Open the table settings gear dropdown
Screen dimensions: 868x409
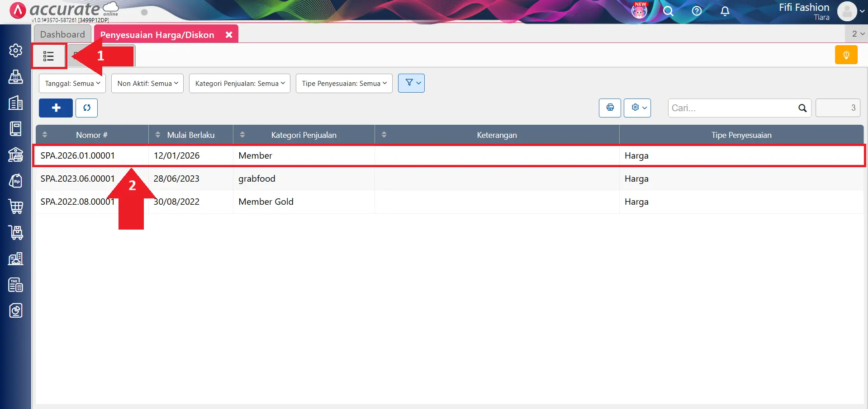coord(637,108)
